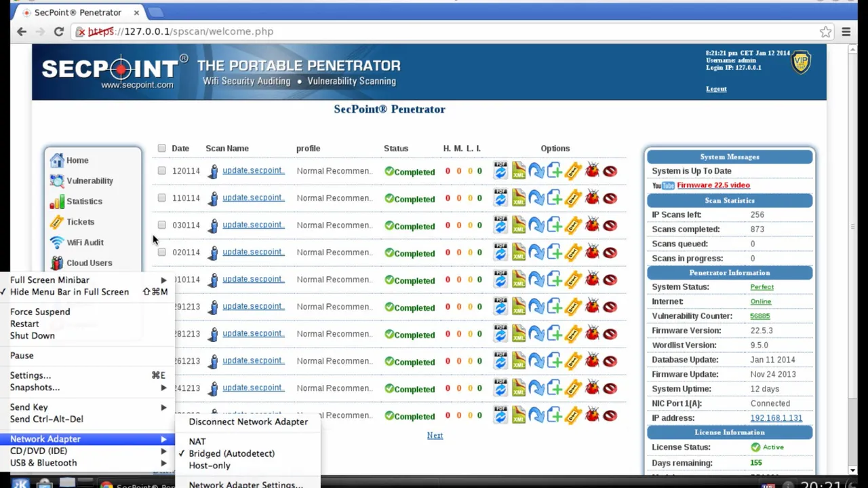
Task: Expand the Full Screen Minibar submenu
Action: pyautogui.click(x=86, y=280)
